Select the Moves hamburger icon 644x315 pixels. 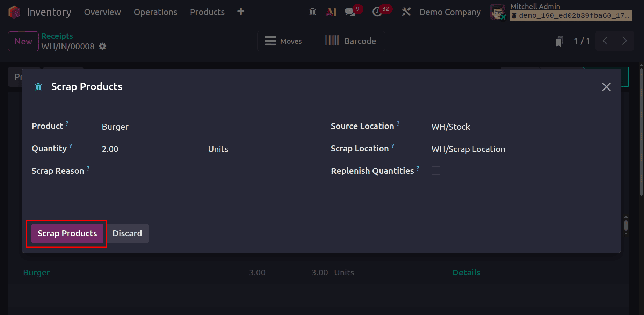[x=270, y=41]
